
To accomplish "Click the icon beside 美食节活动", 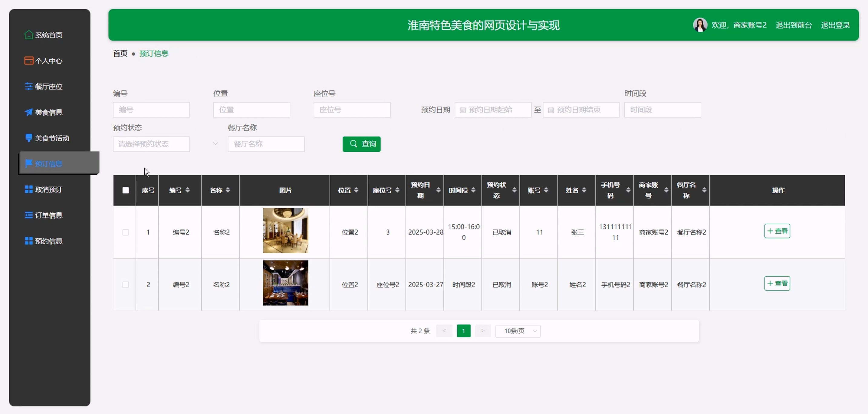I will (x=29, y=138).
